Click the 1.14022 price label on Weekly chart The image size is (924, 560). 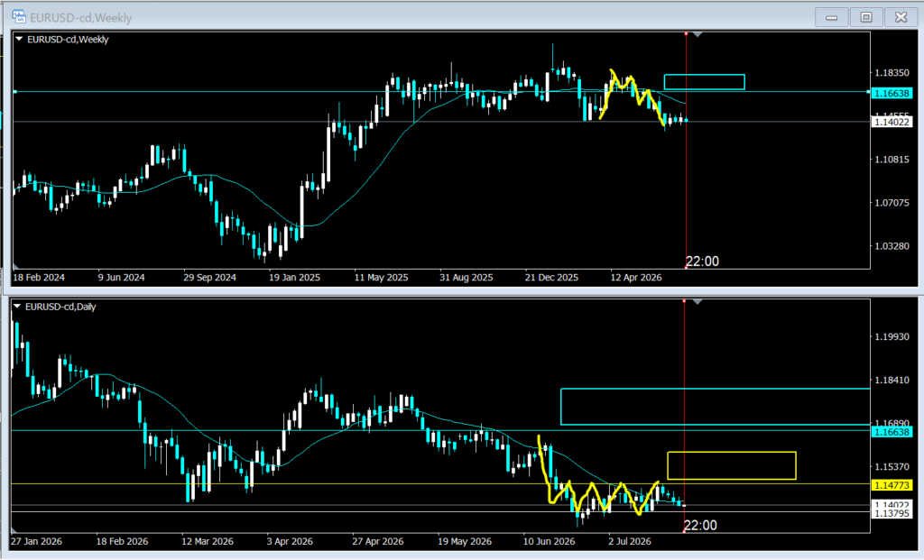(x=892, y=122)
